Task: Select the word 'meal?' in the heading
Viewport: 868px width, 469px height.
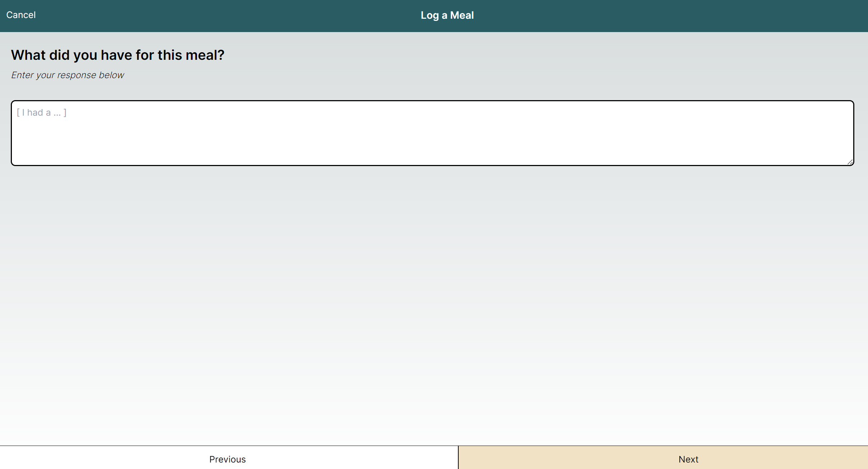Action: (205, 55)
